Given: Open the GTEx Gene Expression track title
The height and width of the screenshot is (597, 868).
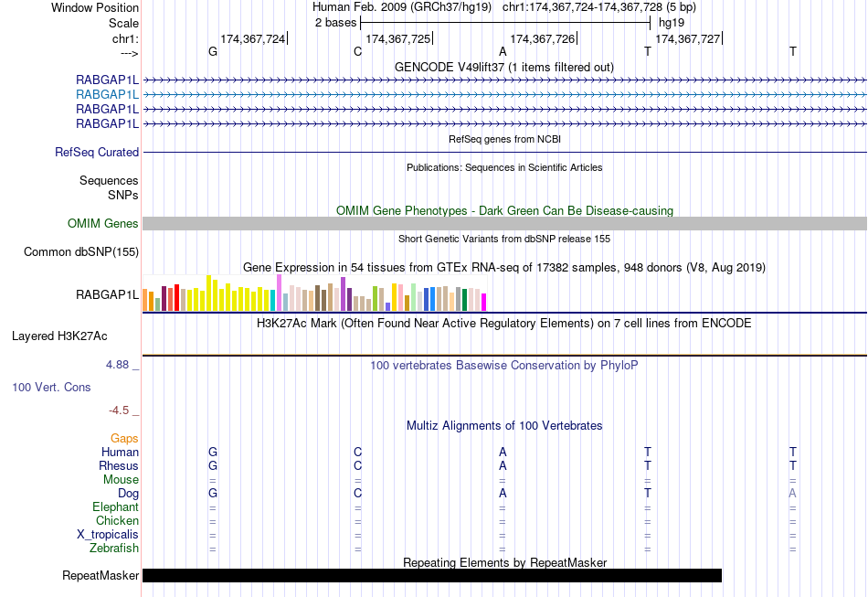Looking at the screenshot, I should 504,268.
